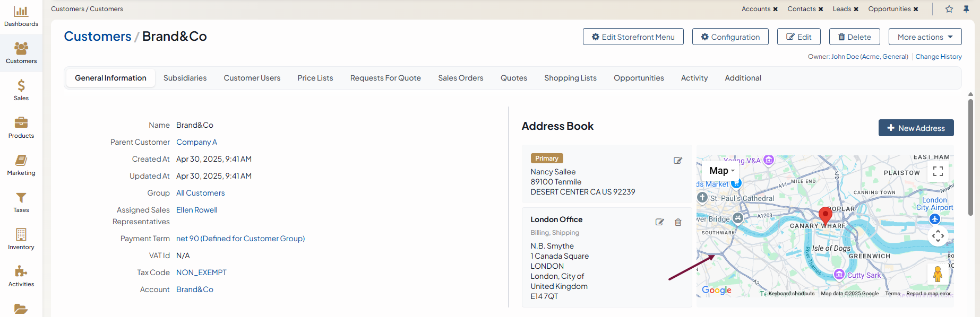Open the Map type dropdown
Viewport: 980px width, 317px height.
point(721,171)
